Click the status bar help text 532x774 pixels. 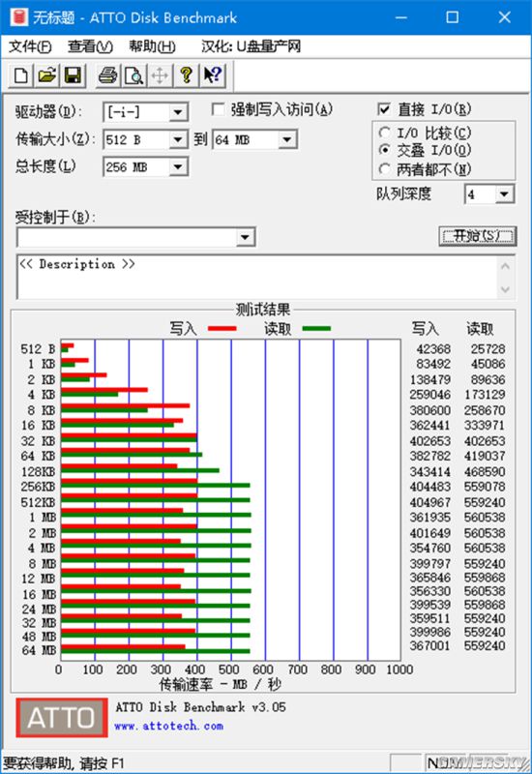(x=64, y=763)
